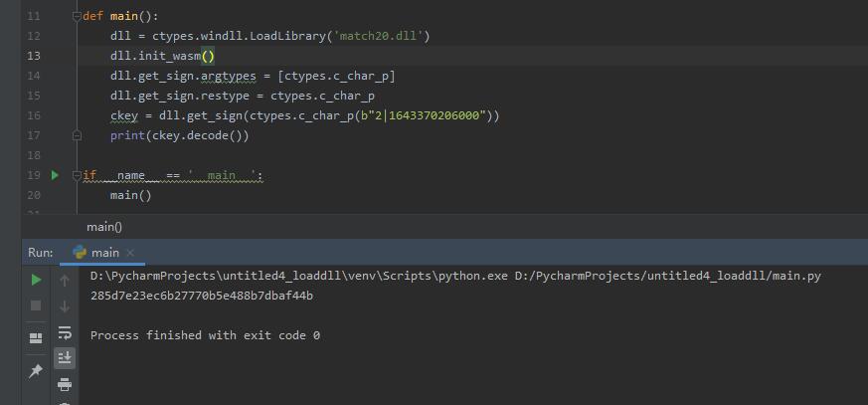Click line number 13 in the gutter
Screen dimensions: 868x405
33,56
